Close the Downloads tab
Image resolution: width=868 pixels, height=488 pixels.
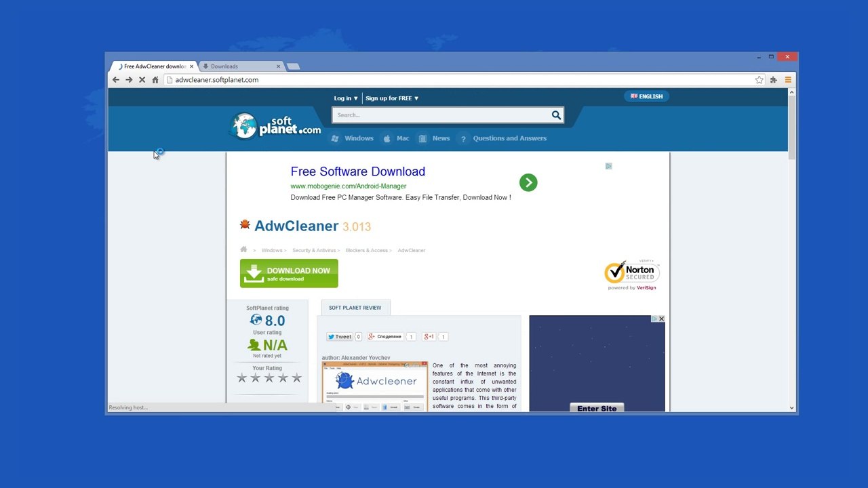(x=278, y=66)
